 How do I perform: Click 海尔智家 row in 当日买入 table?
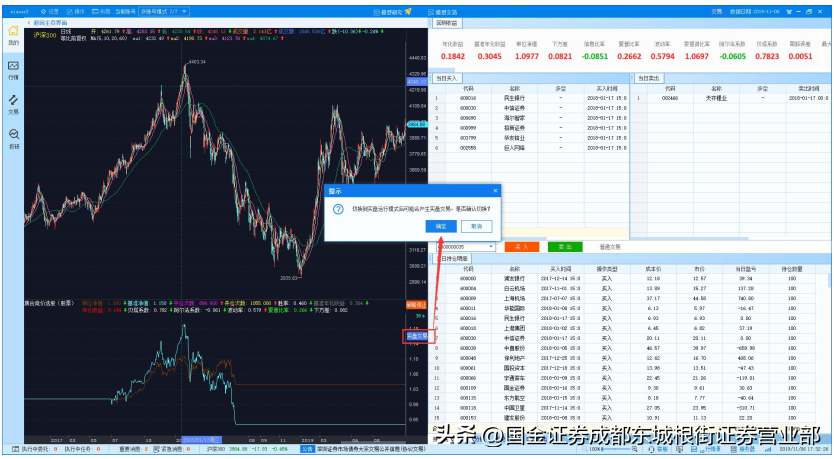(x=530, y=118)
